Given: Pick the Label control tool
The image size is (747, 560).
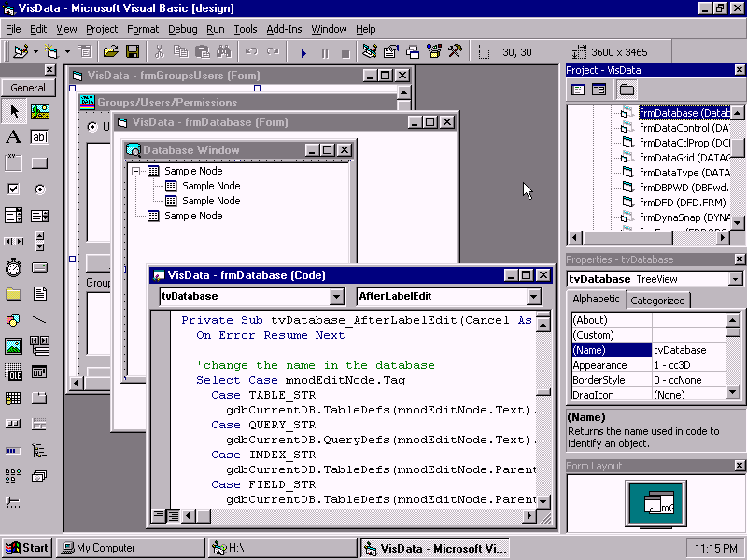Looking at the screenshot, I should 14,137.
